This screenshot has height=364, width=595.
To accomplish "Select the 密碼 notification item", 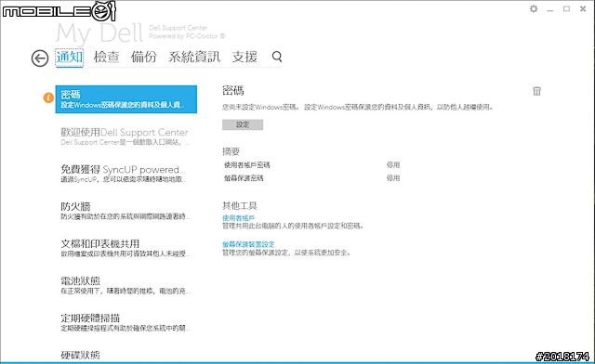I will (x=126, y=99).
